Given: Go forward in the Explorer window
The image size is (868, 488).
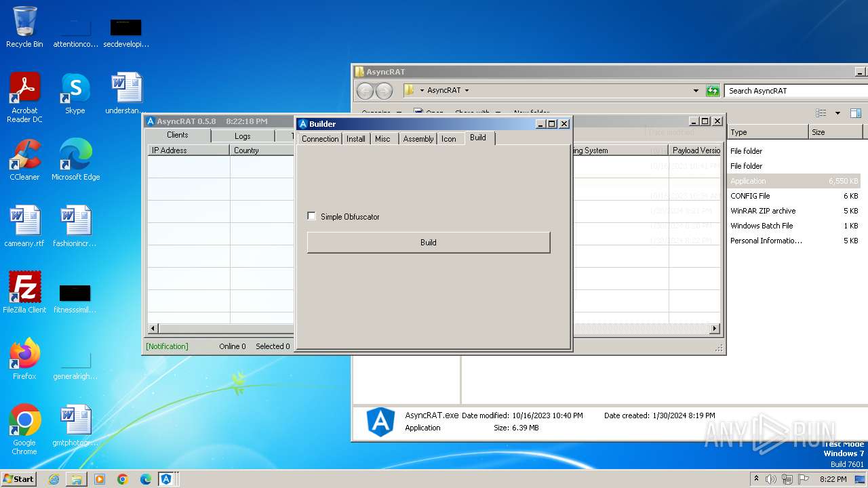Looking at the screenshot, I should tap(384, 91).
